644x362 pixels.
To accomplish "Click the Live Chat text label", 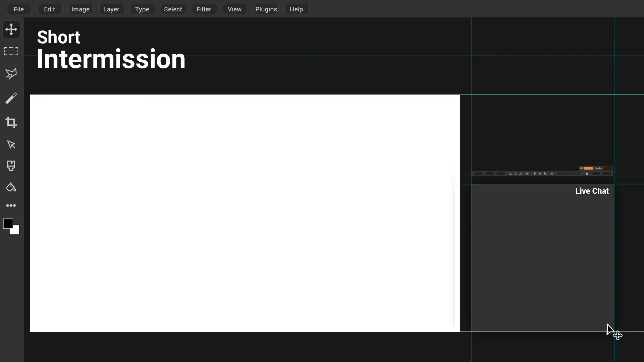I will (x=592, y=191).
